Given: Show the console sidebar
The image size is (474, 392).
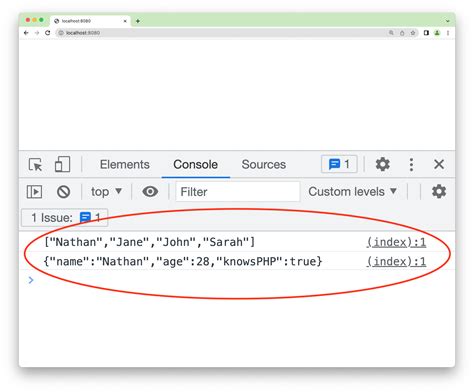Looking at the screenshot, I should point(34,192).
